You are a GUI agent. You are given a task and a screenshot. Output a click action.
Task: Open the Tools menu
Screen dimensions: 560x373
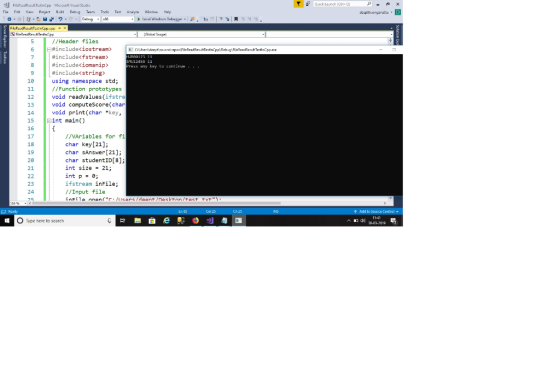(x=105, y=12)
